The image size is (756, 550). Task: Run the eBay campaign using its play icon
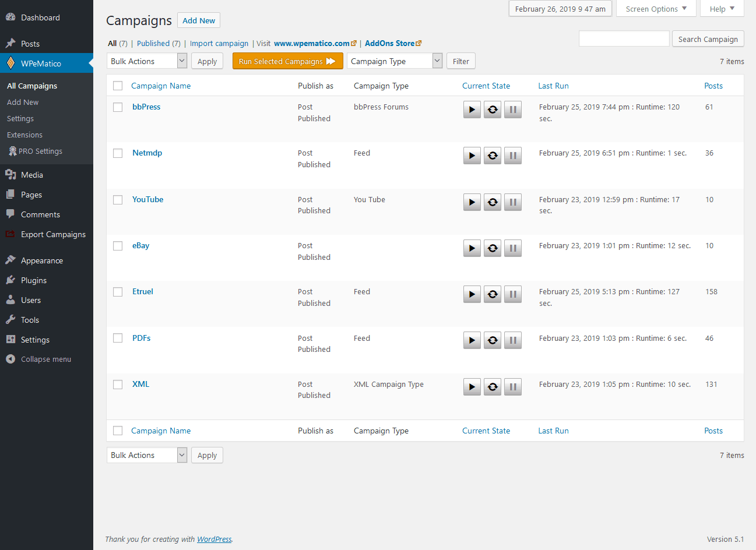472,248
